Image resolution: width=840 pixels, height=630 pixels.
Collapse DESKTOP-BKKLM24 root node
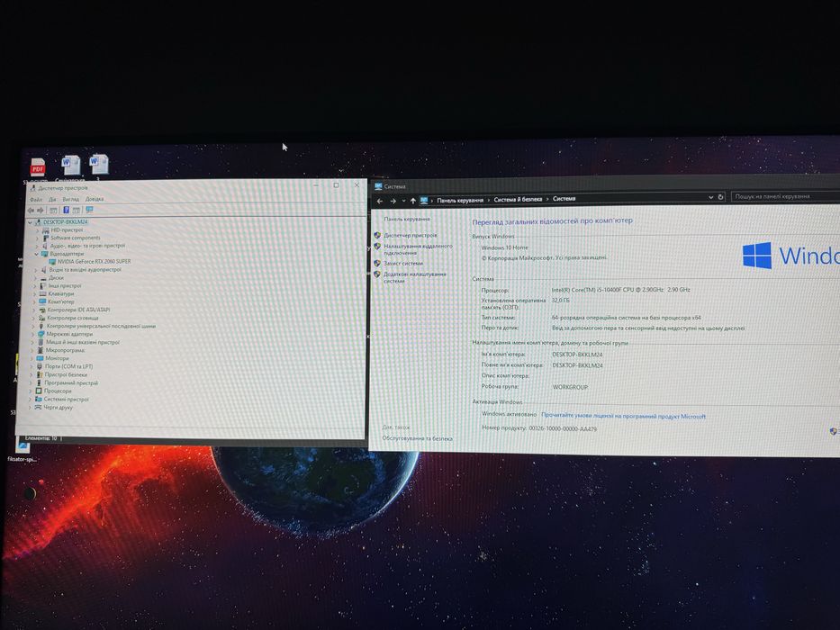tap(31, 221)
